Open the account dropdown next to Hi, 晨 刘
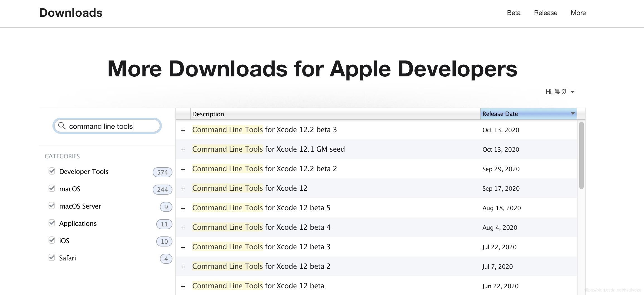 pyautogui.click(x=573, y=92)
